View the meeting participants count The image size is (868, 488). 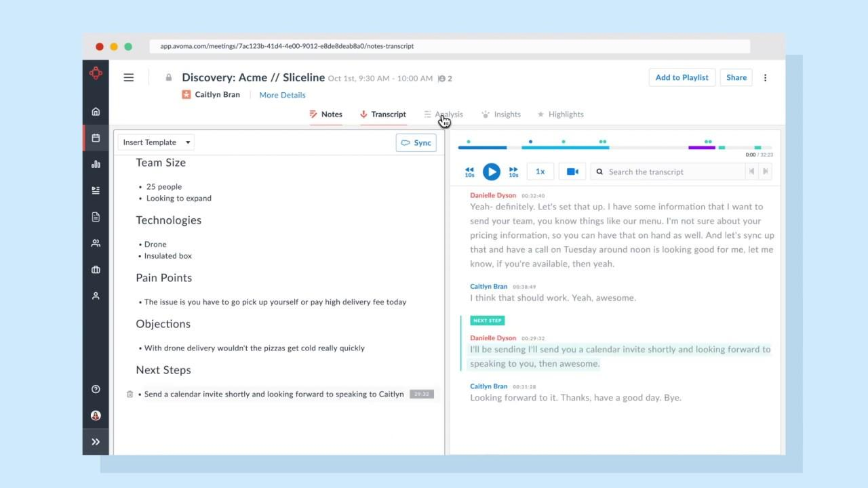[x=446, y=79]
